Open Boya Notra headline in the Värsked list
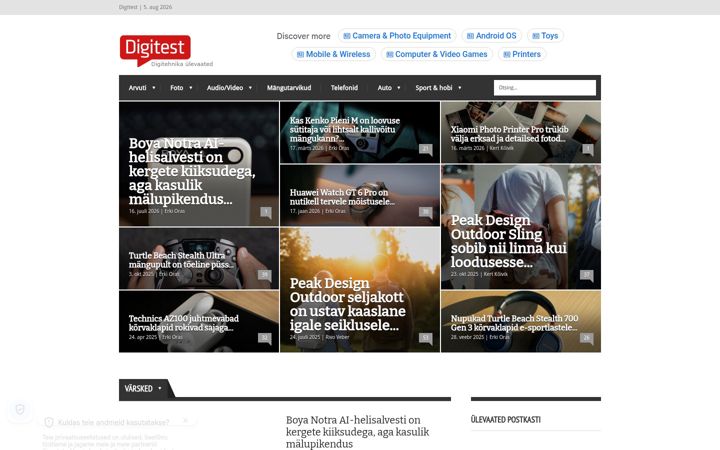 (x=357, y=432)
